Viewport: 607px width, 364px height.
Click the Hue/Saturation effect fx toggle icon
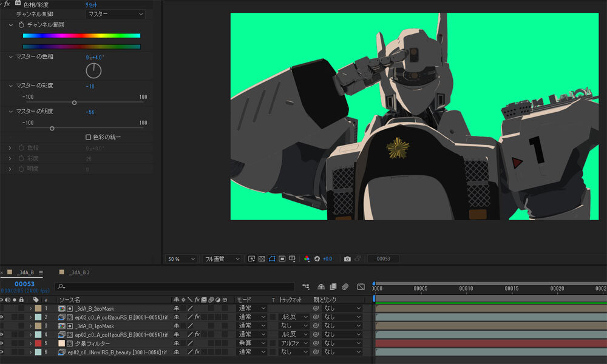7,4
